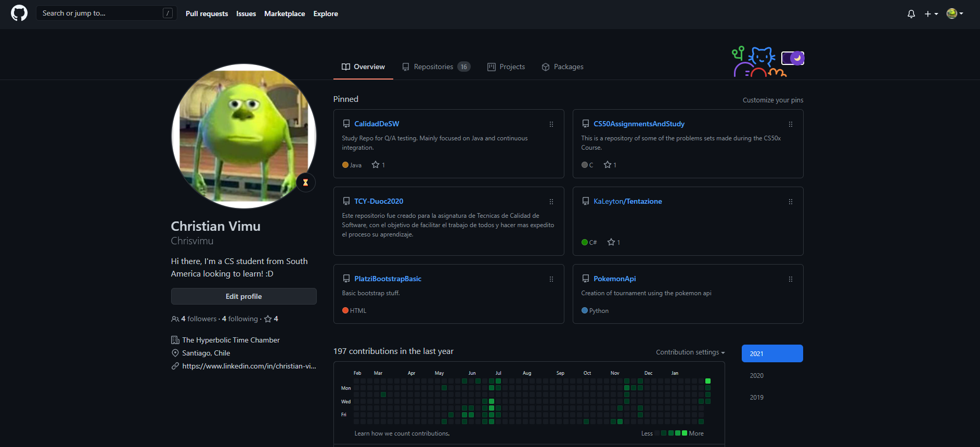This screenshot has height=447, width=980.
Task: Click the HTML language dot
Action: tap(345, 310)
